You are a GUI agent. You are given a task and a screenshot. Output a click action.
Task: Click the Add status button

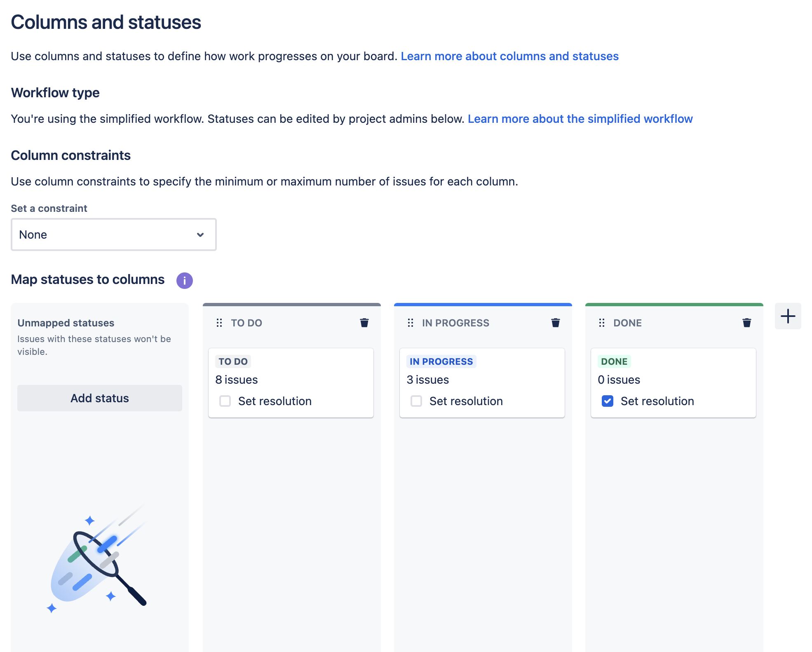[x=99, y=398]
